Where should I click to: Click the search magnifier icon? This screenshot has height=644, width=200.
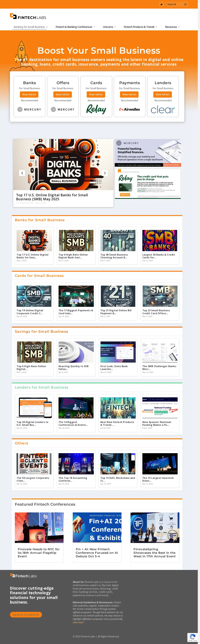tap(185, 4)
